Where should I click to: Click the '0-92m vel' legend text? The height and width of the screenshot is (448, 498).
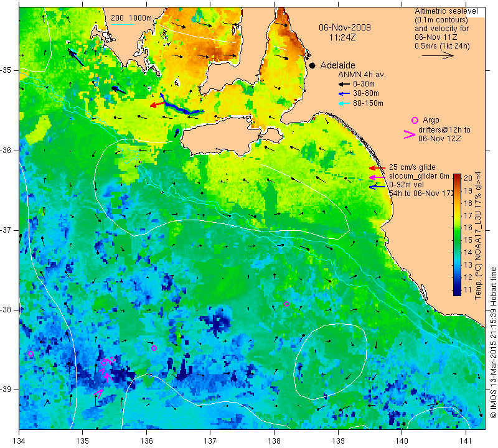(x=406, y=184)
